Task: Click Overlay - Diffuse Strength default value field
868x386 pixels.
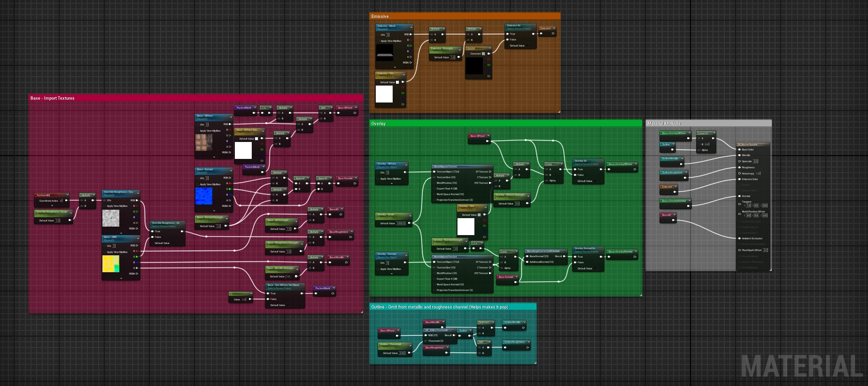Action: click(517, 204)
